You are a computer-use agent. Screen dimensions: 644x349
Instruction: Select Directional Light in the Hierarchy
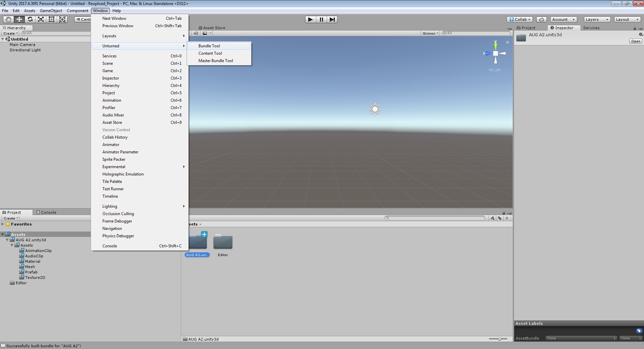[25, 50]
